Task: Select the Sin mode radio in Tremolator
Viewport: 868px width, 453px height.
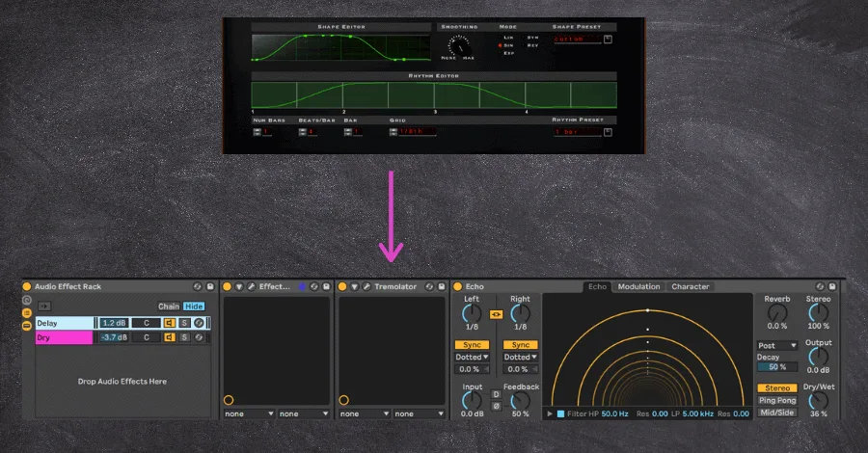Action: coord(501,45)
